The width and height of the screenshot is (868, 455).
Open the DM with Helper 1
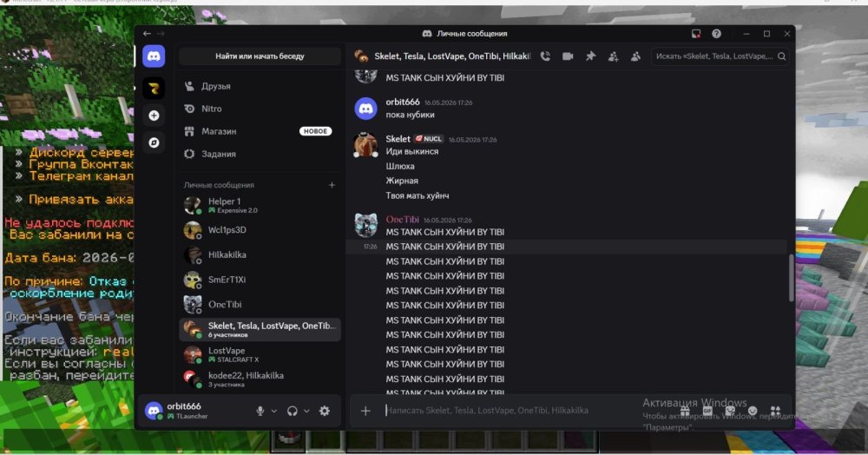(260, 206)
